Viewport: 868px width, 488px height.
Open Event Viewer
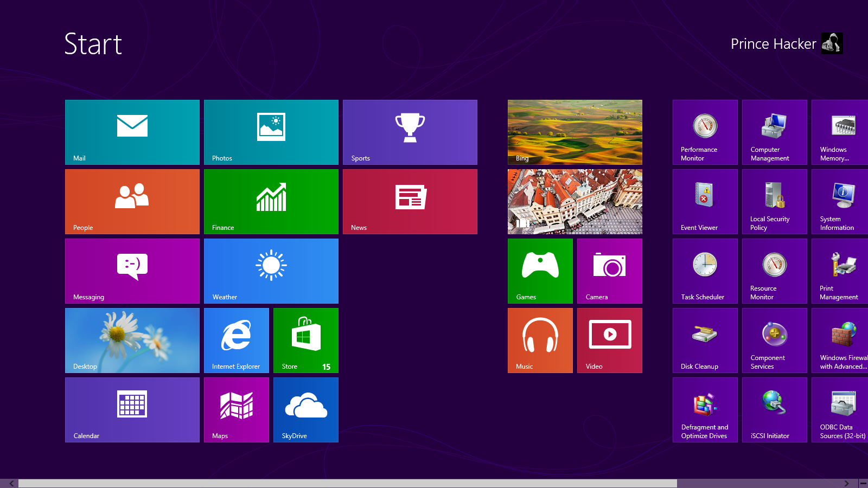705,202
